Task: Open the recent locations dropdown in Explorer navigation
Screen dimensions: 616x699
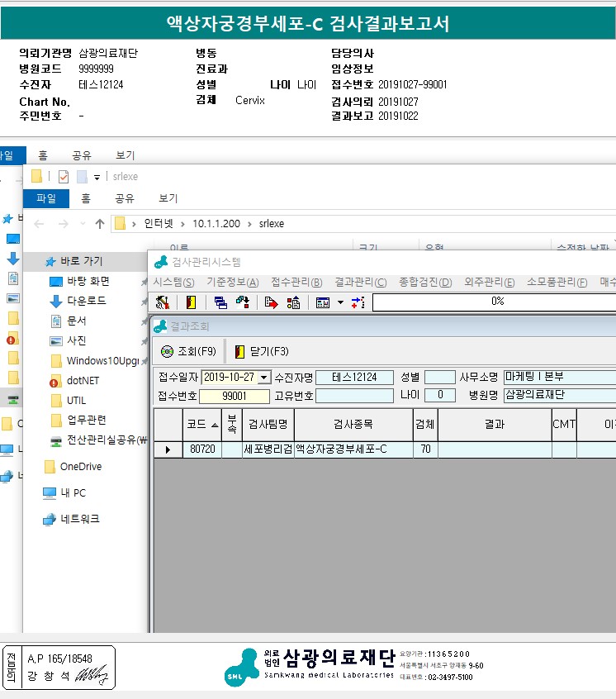Action: click(x=83, y=224)
